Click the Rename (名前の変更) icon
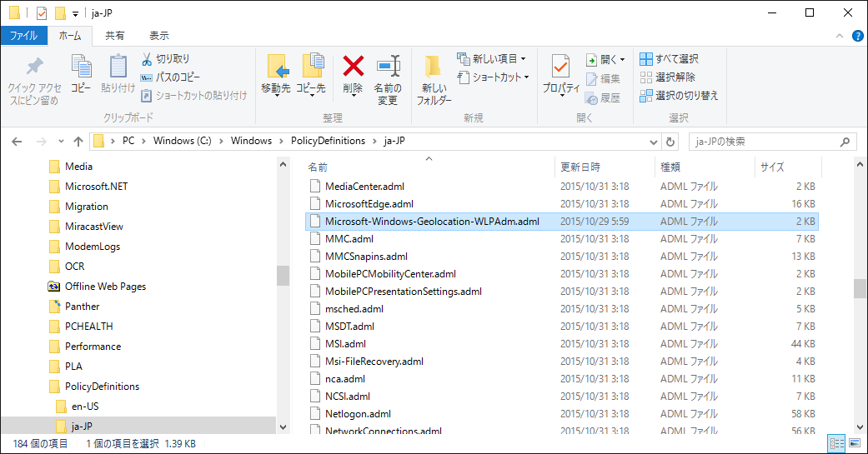This screenshot has width=868, height=454. (x=387, y=67)
